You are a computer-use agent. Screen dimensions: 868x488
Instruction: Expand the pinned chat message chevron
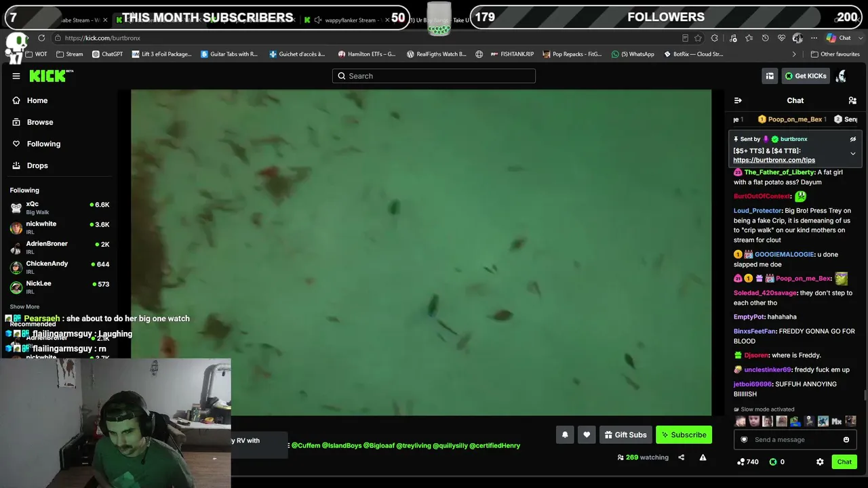[x=853, y=154]
